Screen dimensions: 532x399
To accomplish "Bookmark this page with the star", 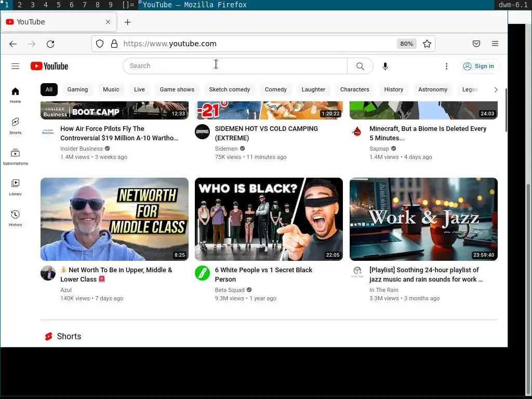I will pos(427,44).
